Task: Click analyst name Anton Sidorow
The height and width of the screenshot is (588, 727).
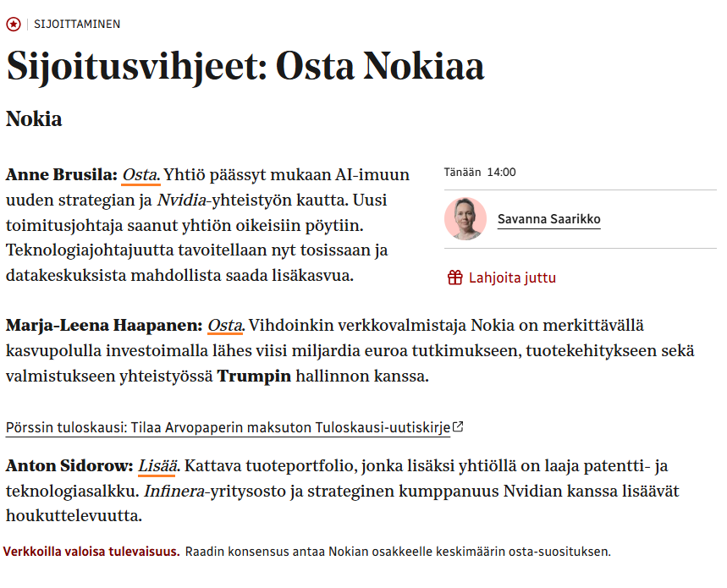Action: pyautogui.click(x=69, y=465)
